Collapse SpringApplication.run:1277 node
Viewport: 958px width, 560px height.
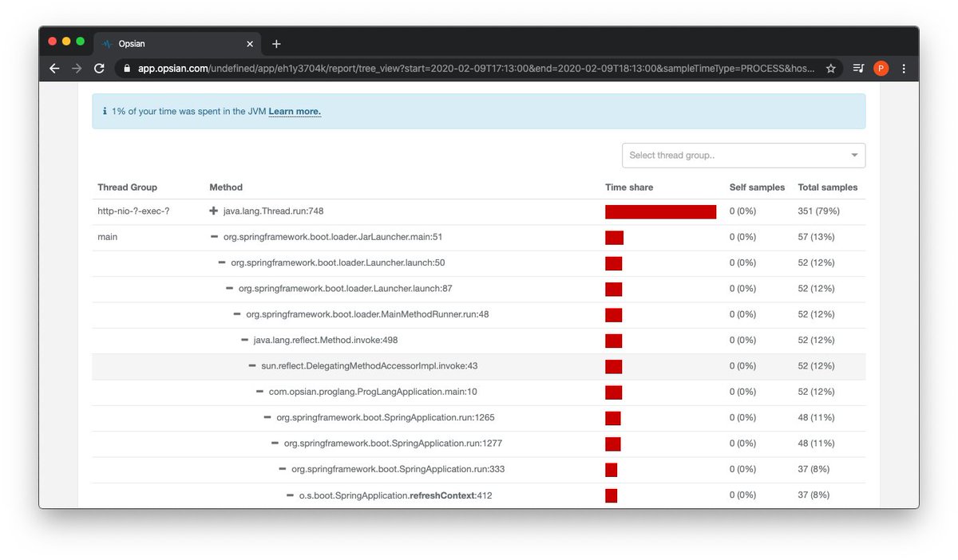pyautogui.click(x=275, y=443)
